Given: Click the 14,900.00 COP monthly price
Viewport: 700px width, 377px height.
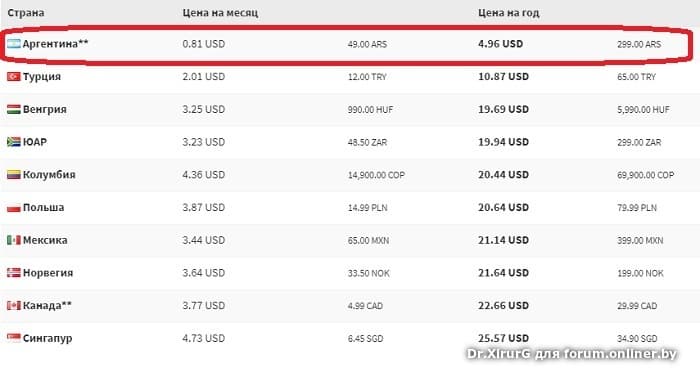Looking at the screenshot, I should (376, 175).
